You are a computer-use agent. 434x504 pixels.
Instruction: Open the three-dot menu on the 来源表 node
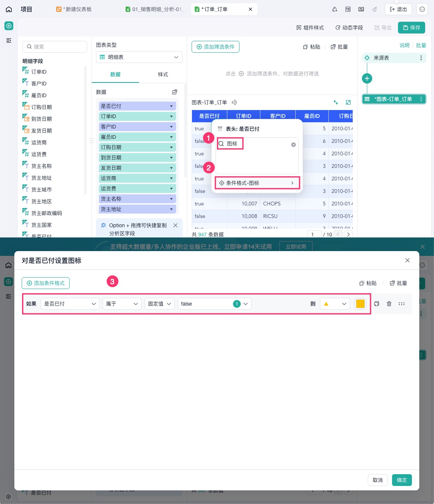point(421,58)
